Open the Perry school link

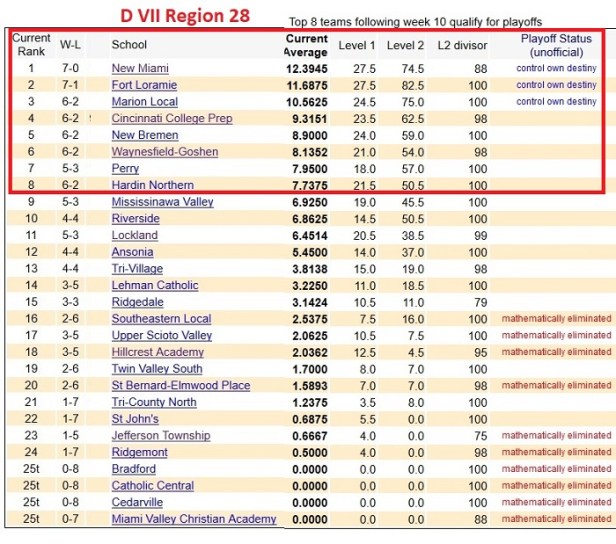coord(125,169)
